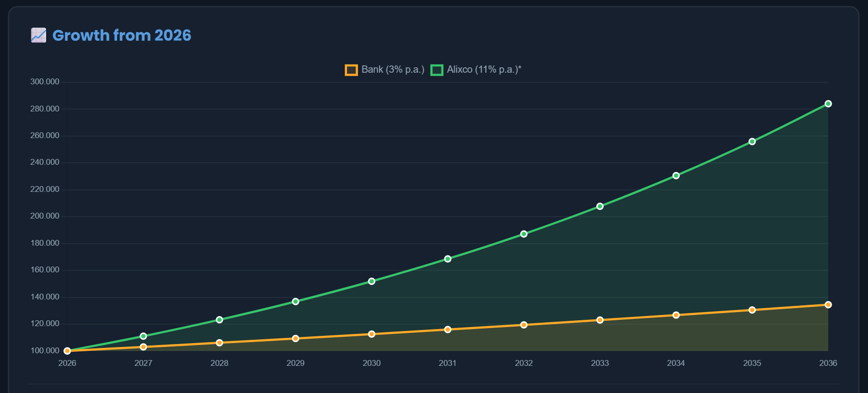Select the Alixco green point for 2036
The image size is (868, 393).
828,104
